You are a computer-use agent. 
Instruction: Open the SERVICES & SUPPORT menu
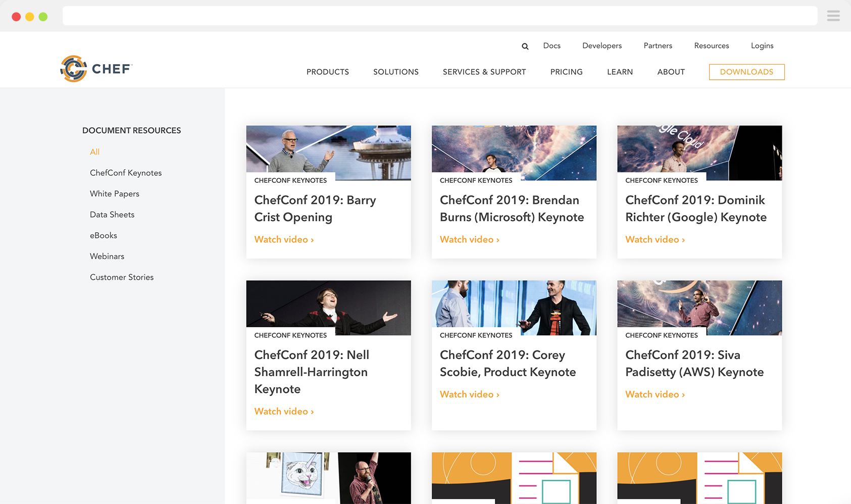point(484,72)
